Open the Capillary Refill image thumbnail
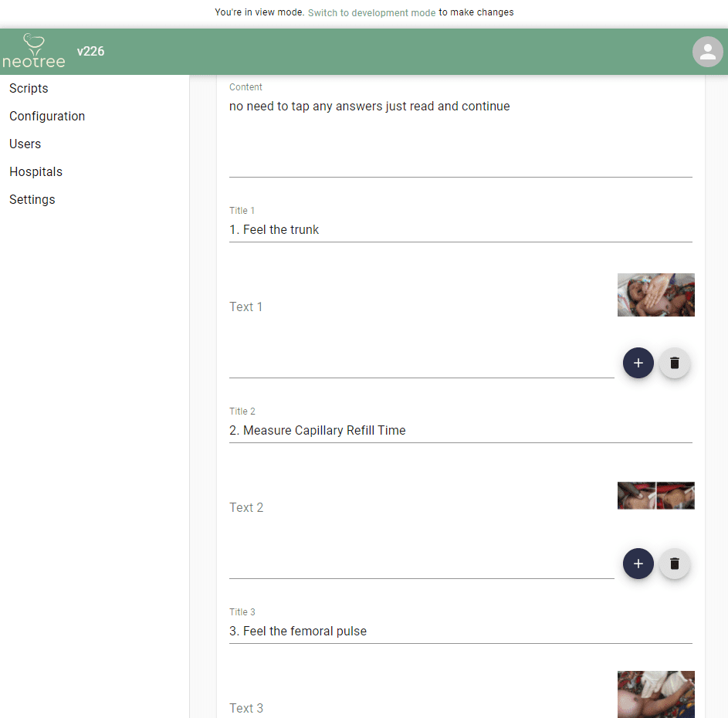The image size is (728, 718). (655, 496)
